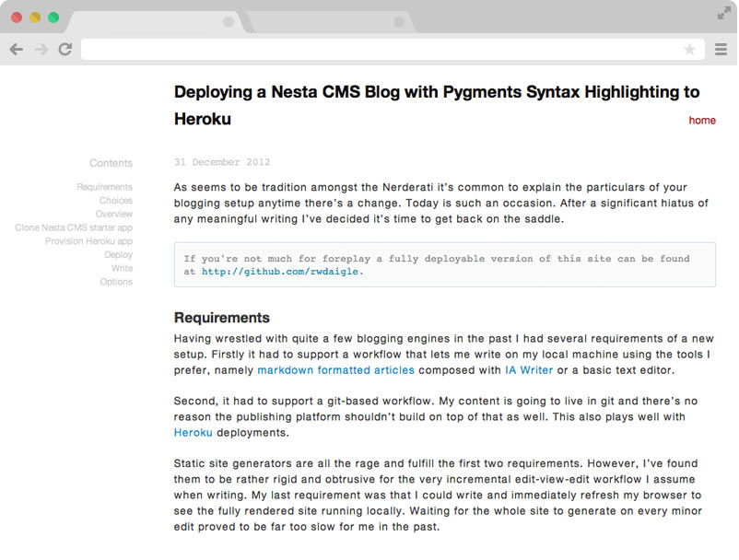Screen dimensions: 739x560
Task: Jump to the Deploy section link
Action: pos(119,255)
